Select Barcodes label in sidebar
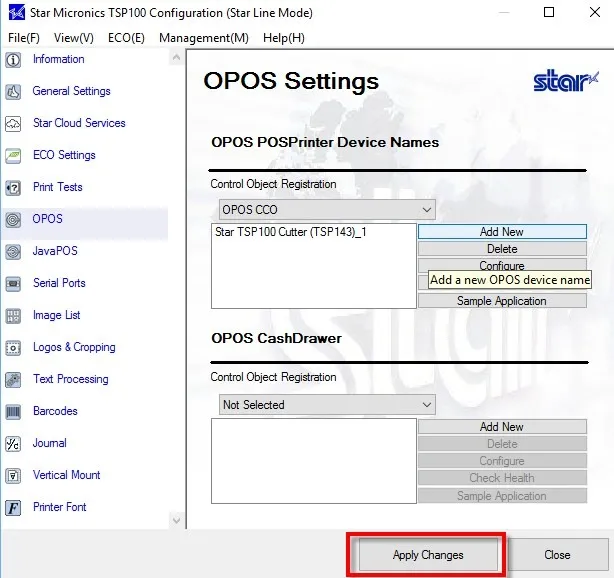Image resolution: width=614 pixels, height=578 pixels. point(55,411)
